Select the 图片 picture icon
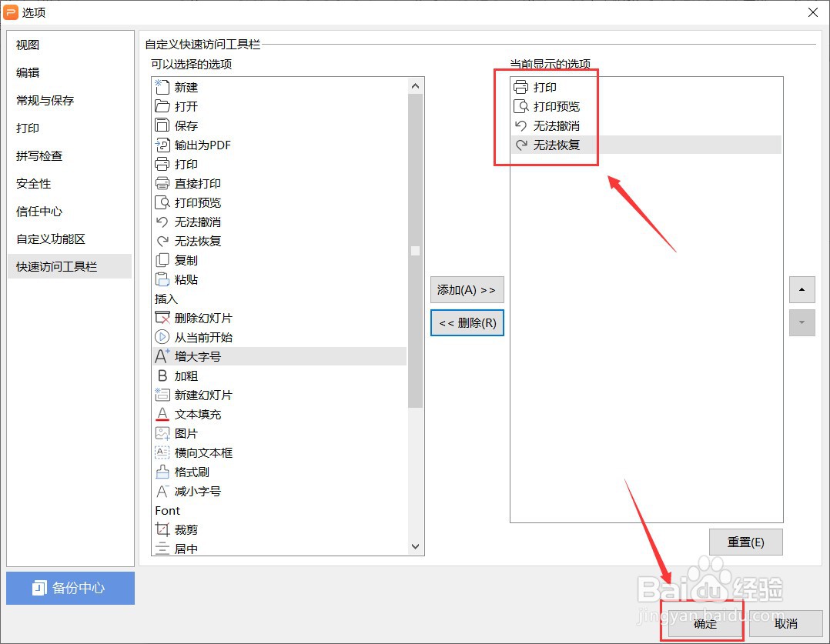This screenshot has height=644, width=830. [x=162, y=433]
